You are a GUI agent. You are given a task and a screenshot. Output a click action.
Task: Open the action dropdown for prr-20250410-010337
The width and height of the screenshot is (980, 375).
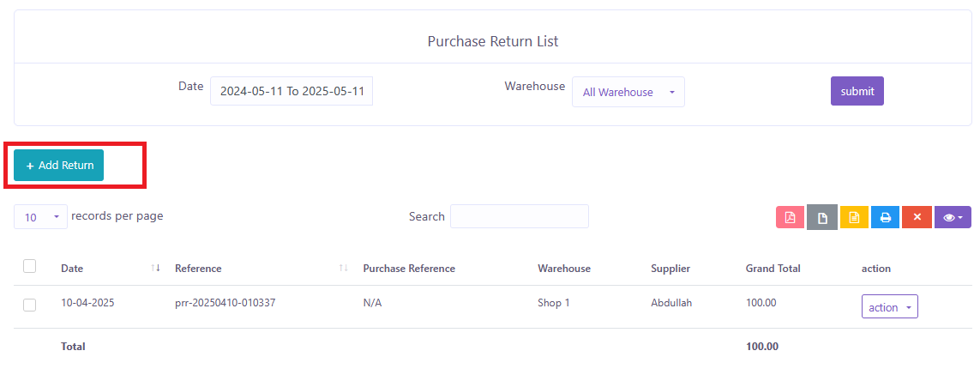point(889,307)
